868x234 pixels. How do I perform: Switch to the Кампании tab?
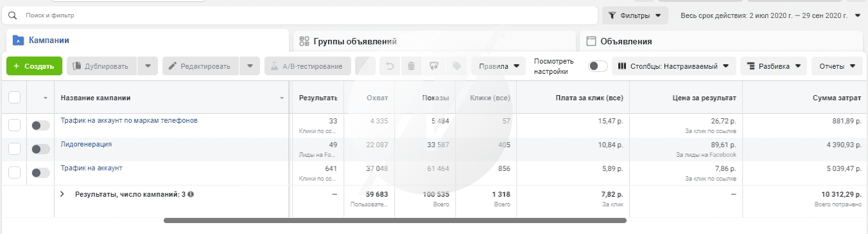146,40
